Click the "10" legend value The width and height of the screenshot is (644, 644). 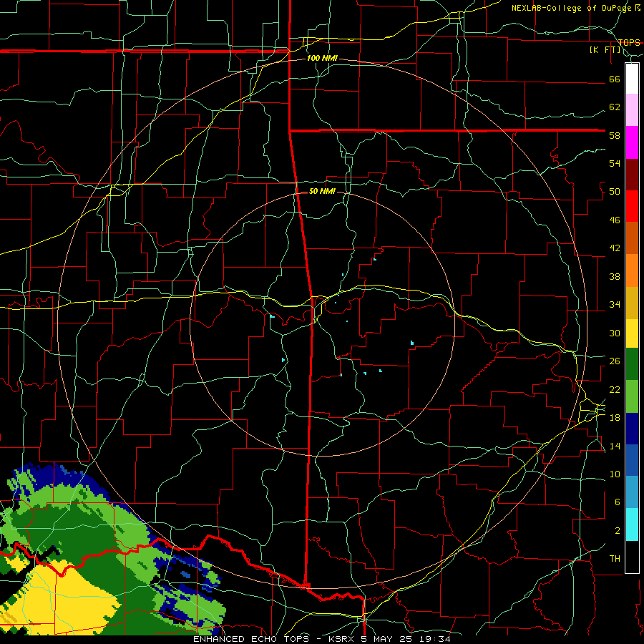(x=615, y=474)
